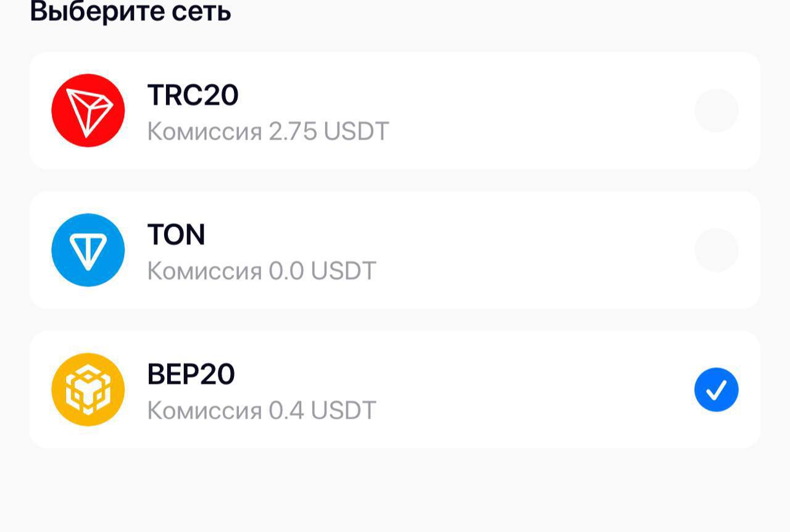Click the yellow BNB BEP20 icon
The width and height of the screenshot is (790, 532).
(x=88, y=389)
